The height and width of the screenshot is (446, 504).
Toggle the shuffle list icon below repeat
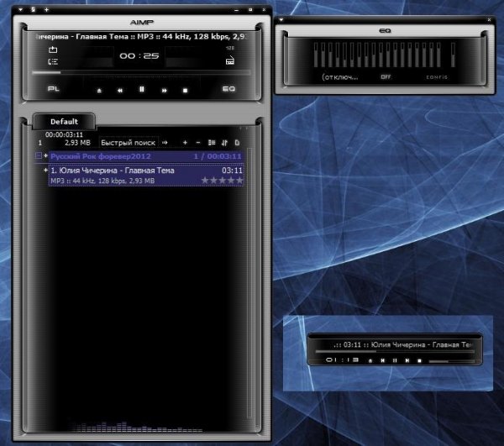coord(53,61)
